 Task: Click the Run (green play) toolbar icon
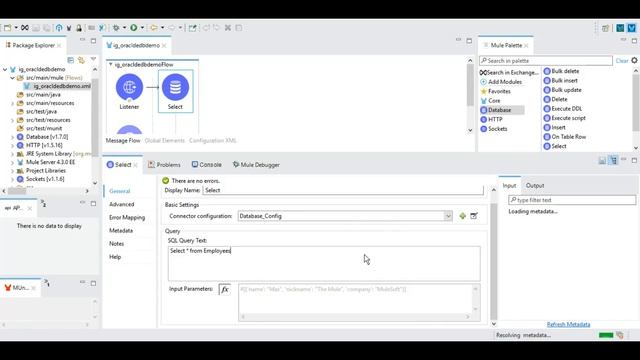(x=133, y=28)
